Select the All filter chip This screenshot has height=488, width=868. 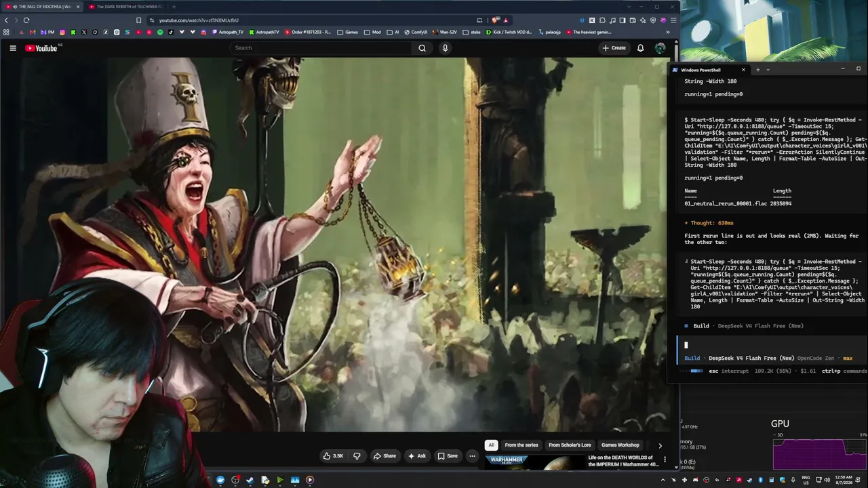(x=491, y=445)
